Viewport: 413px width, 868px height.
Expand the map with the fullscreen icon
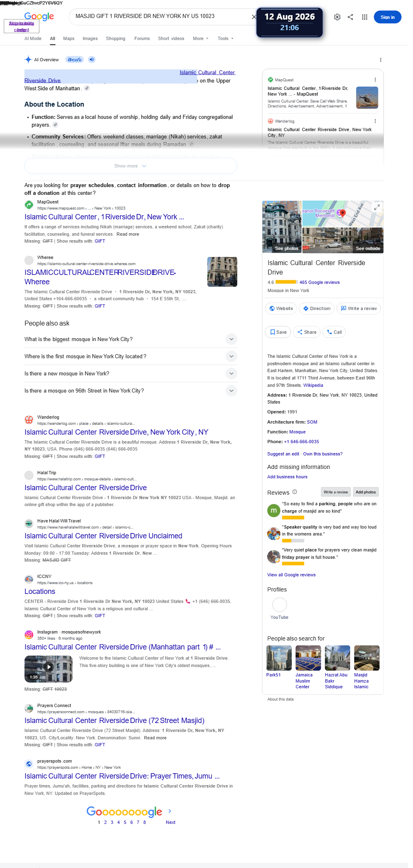tap(377, 208)
